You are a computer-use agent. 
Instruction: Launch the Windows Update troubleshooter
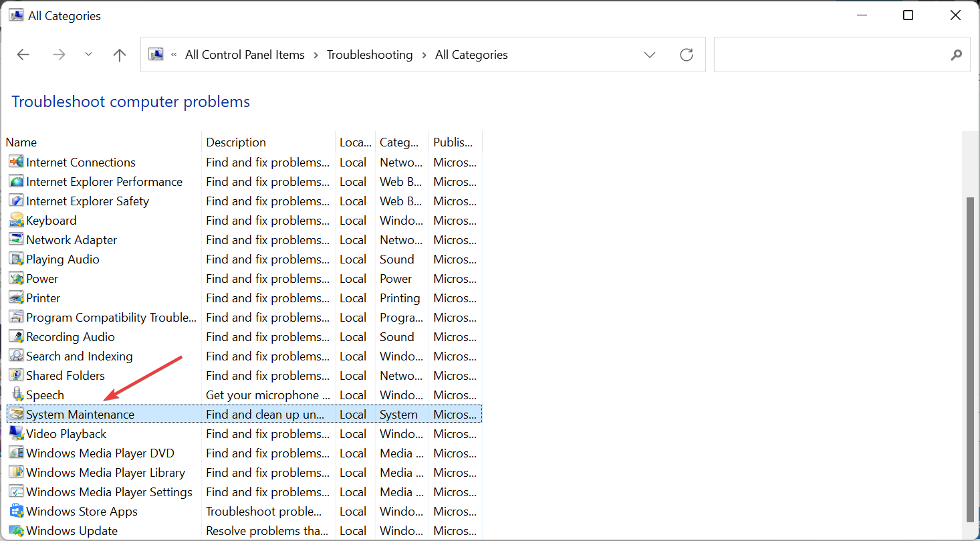pos(72,531)
